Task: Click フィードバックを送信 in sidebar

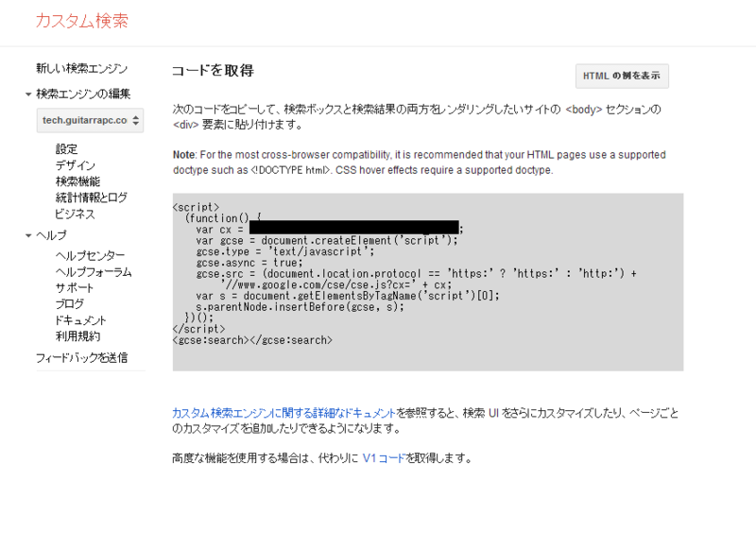Action: (82, 357)
